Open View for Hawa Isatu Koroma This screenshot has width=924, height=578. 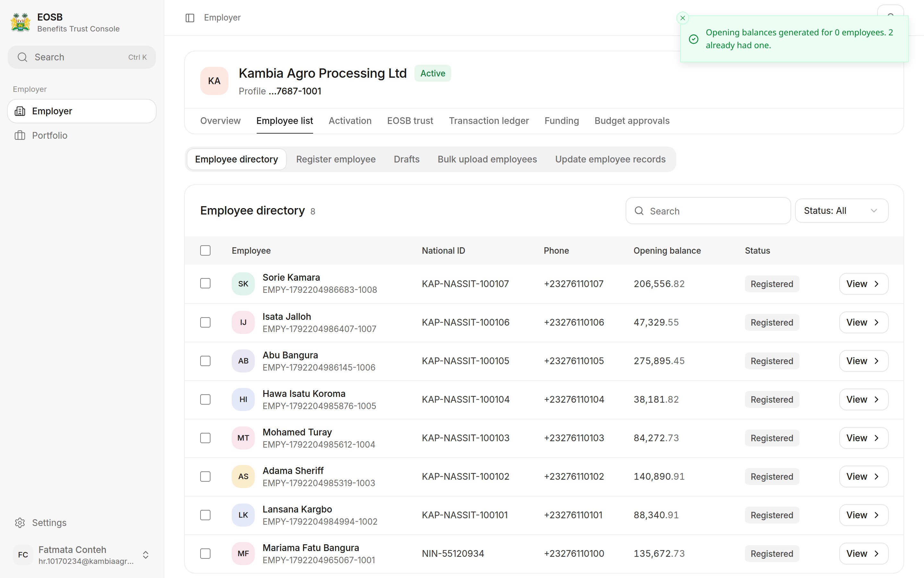pyautogui.click(x=864, y=399)
